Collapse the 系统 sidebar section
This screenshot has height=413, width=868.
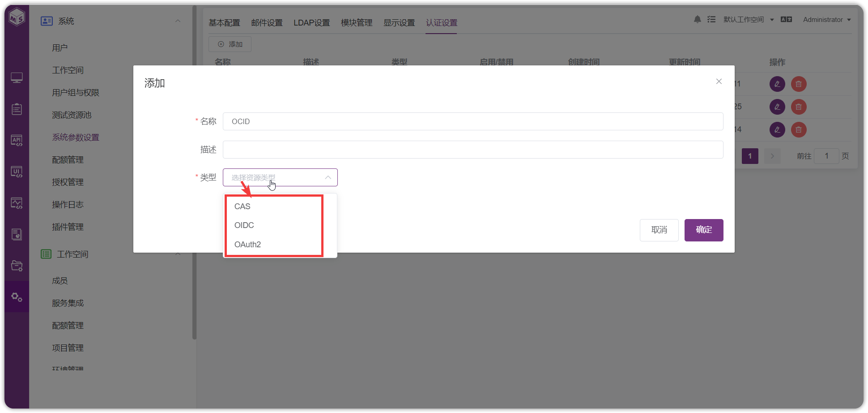178,21
